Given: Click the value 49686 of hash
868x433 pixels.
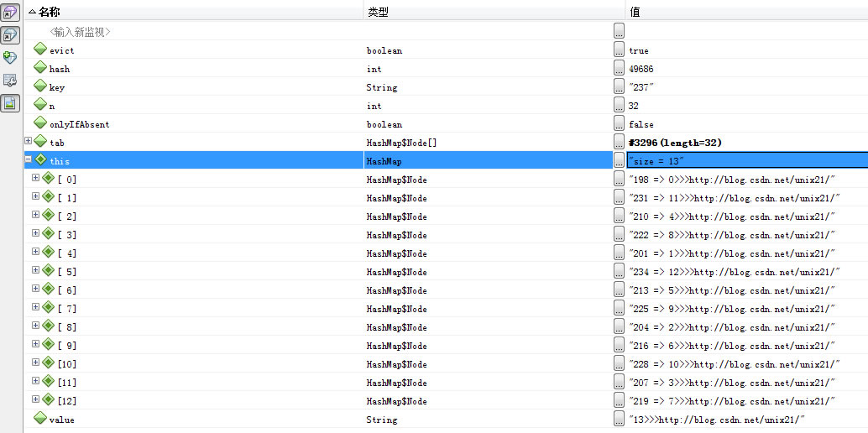Looking at the screenshot, I should [x=641, y=69].
